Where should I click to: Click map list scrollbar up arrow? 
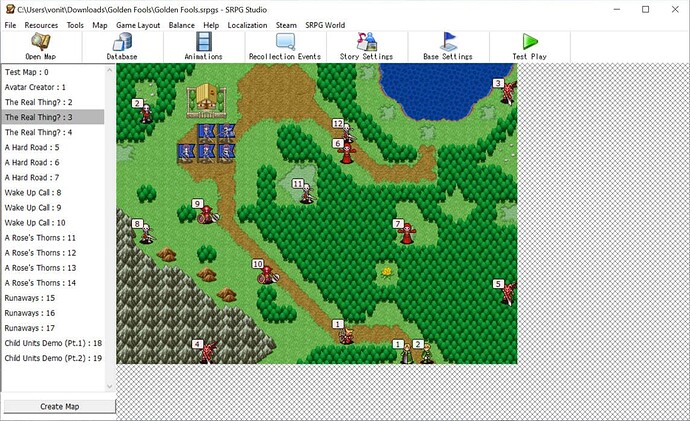110,70
